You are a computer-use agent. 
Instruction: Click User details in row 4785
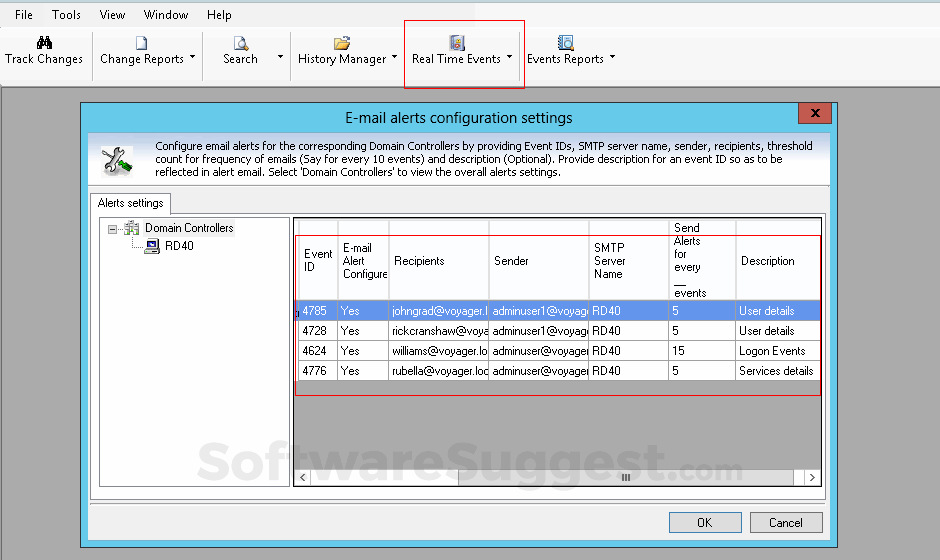point(778,311)
